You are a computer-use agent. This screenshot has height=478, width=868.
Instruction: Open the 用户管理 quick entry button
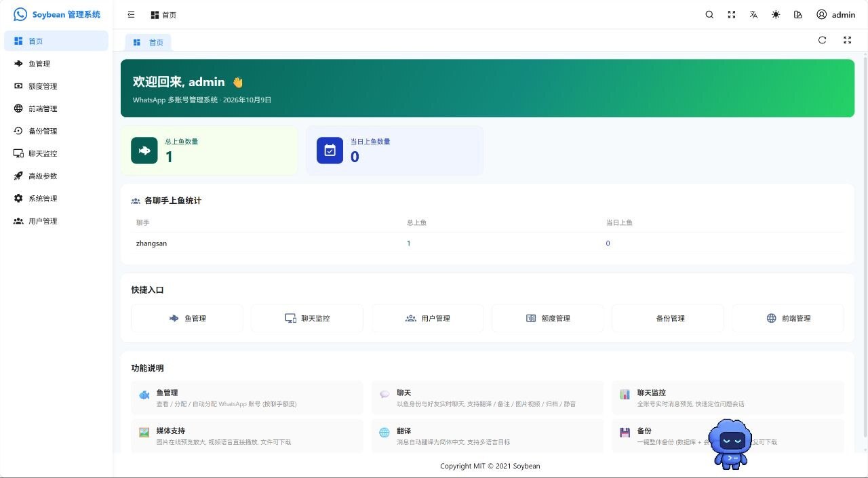point(427,318)
